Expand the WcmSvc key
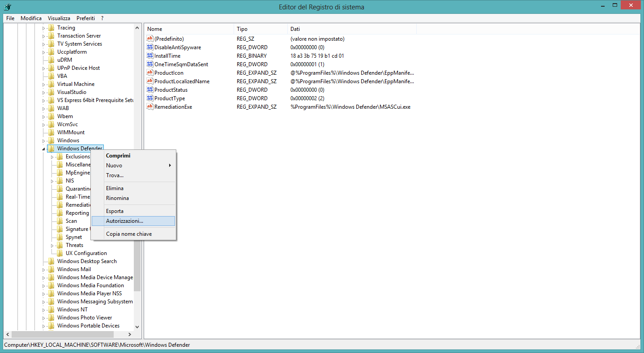Screen dimensions: 644x353 point(44,125)
